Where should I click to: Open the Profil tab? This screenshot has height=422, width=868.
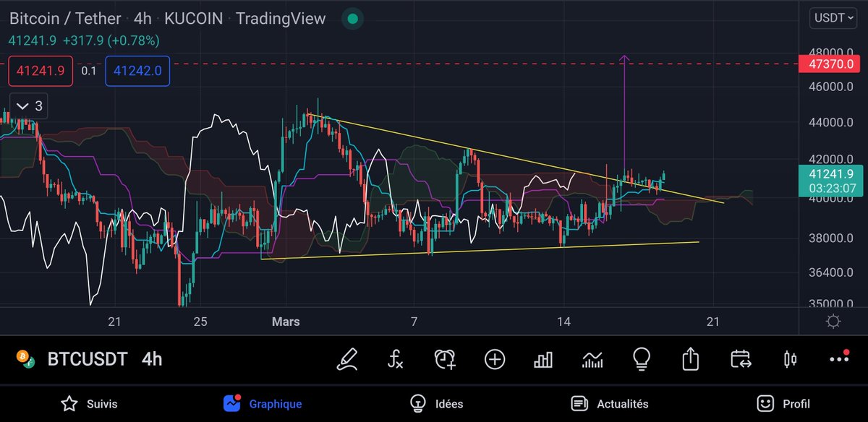[x=783, y=404]
